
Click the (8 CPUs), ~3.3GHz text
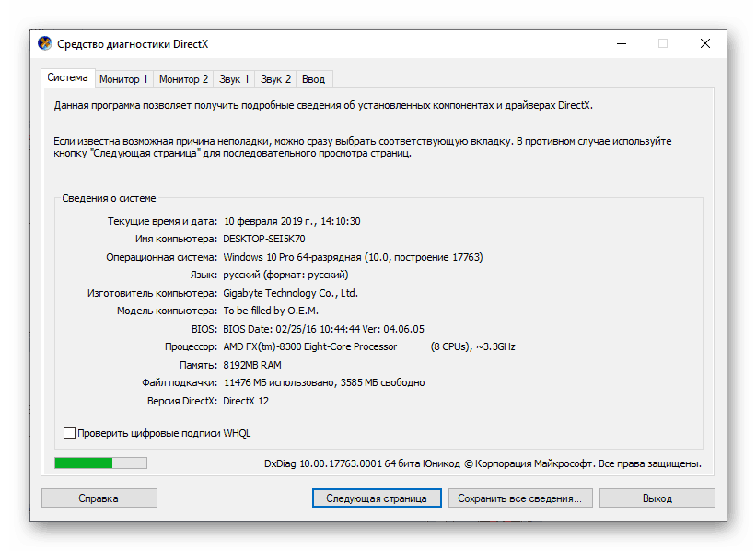pyautogui.click(x=472, y=346)
